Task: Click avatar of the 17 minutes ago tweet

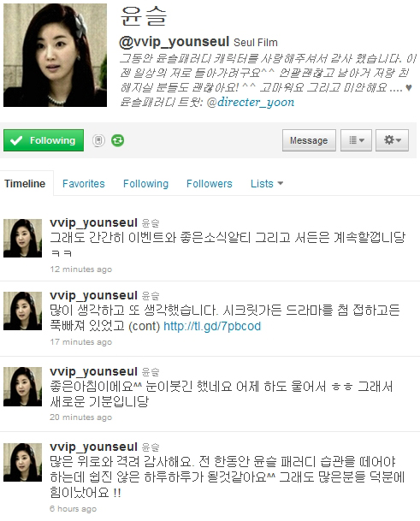Action: coord(22,311)
